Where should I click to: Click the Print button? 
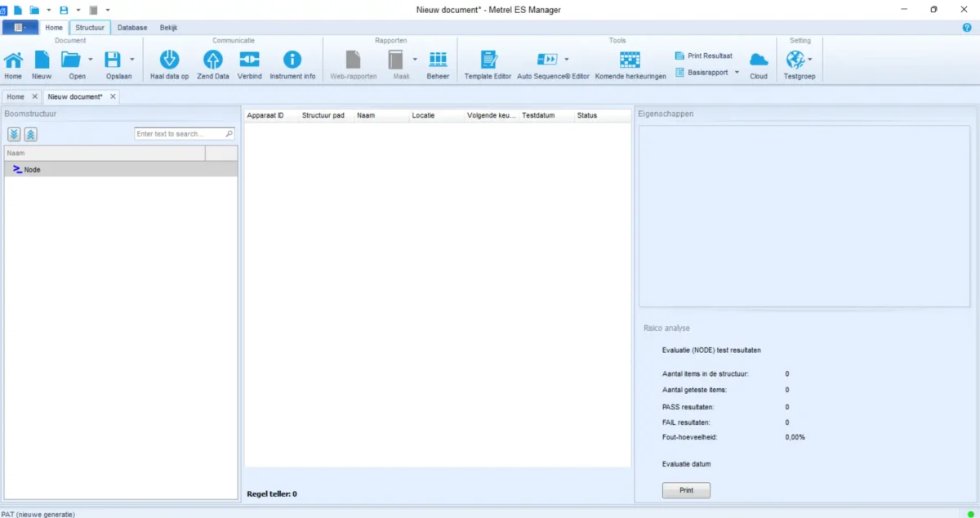(x=686, y=490)
